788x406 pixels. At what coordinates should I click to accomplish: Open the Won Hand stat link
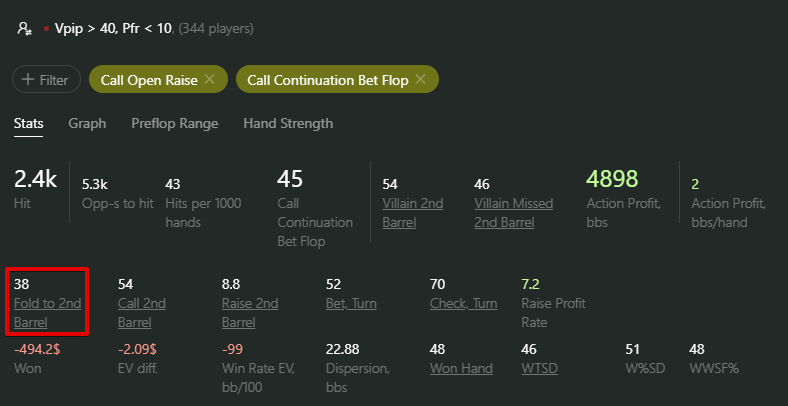(x=461, y=368)
